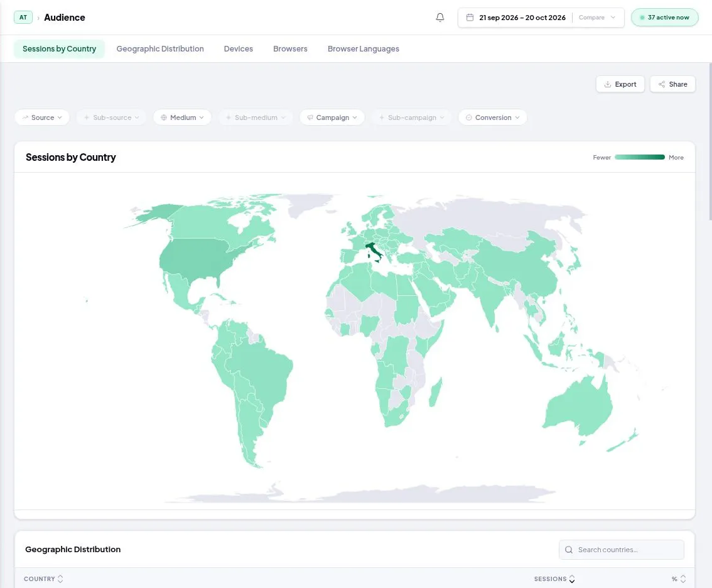Expand the Conversion filter
The width and height of the screenshot is (712, 588).
[x=493, y=117]
